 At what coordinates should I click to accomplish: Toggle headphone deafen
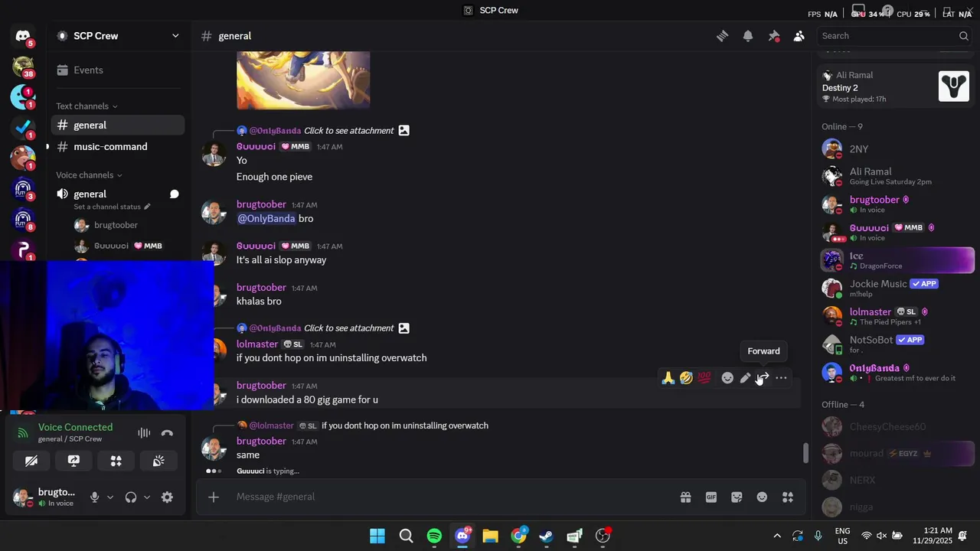click(x=131, y=497)
